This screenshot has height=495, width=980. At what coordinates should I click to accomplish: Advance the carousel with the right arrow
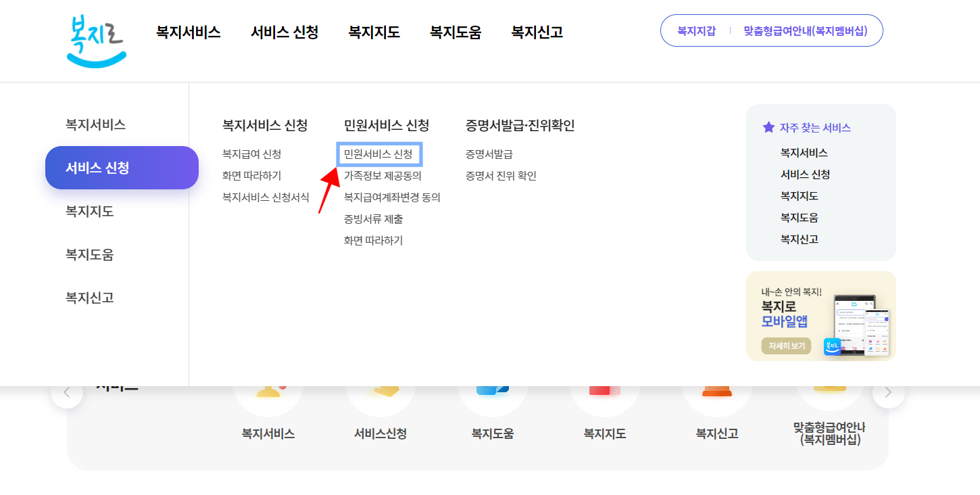point(889,391)
